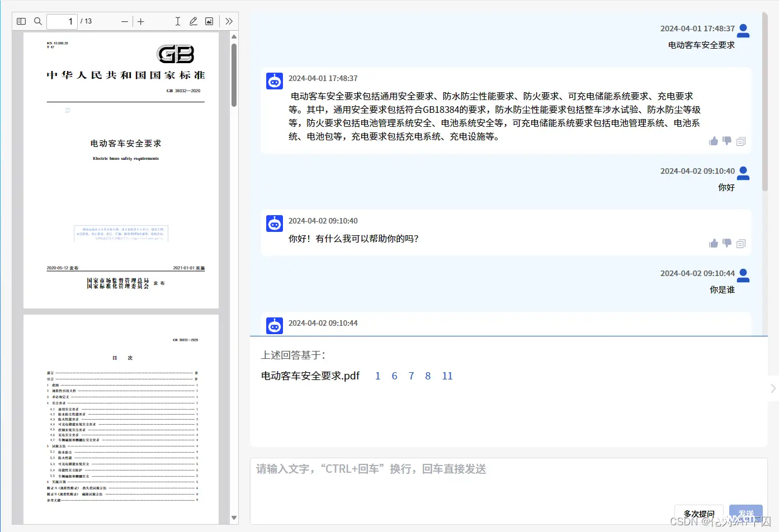This screenshot has width=779, height=532.
Task: Click user avatar beside 17:48:37 message
Action: click(x=743, y=31)
